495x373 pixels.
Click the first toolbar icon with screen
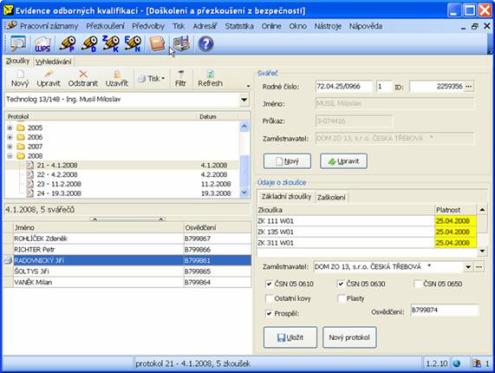coord(18,44)
